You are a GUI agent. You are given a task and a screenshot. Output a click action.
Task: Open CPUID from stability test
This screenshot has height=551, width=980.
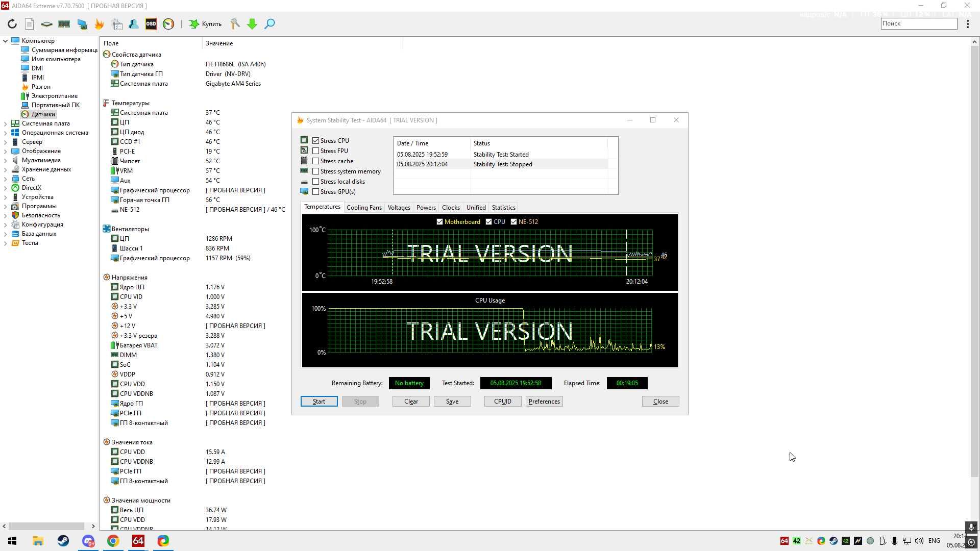point(503,402)
